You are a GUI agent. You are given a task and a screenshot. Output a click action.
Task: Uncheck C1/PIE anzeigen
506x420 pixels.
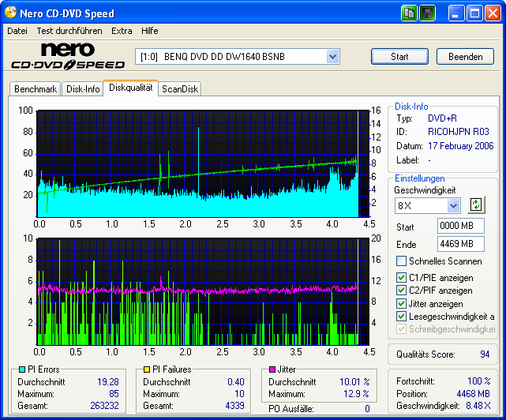tap(401, 277)
